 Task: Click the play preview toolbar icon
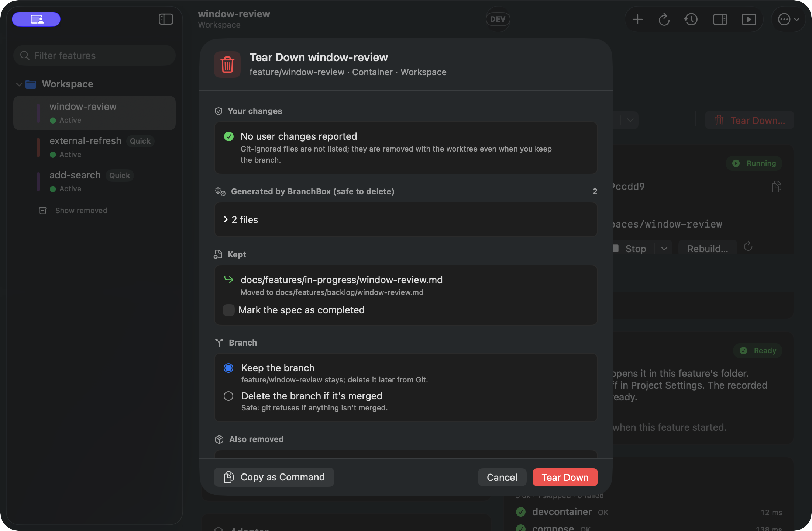point(749,19)
